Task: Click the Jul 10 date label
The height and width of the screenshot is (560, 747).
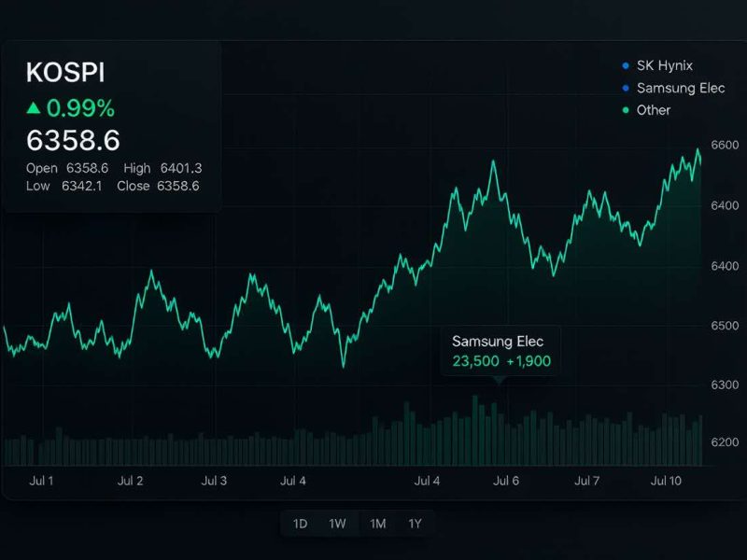Action: pyautogui.click(x=666, y=481)
